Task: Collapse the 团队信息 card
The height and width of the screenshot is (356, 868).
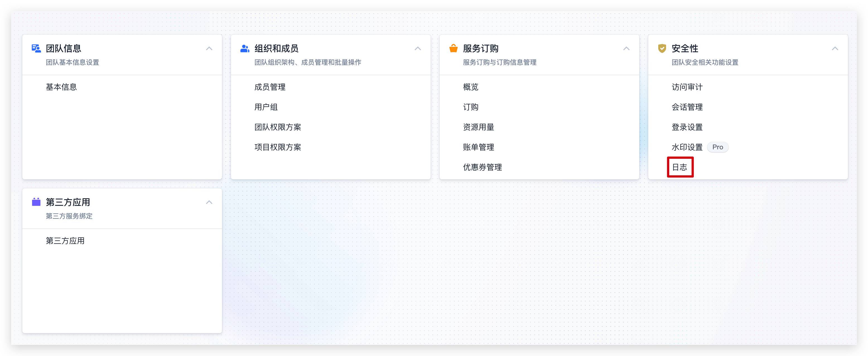Action: [x=209, y=48]
